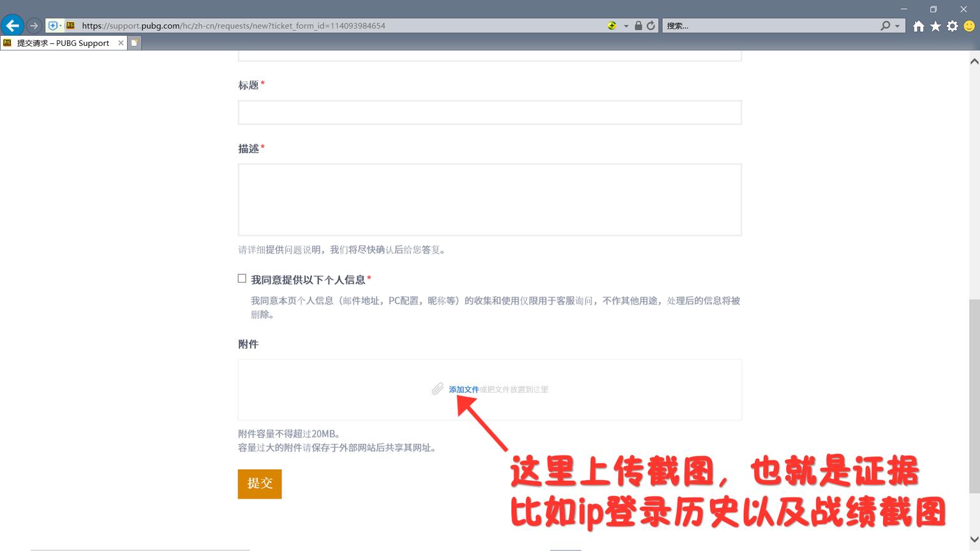Open Favorites via the star icon
The height and width of the screenshot is (551, 980).
935,26
